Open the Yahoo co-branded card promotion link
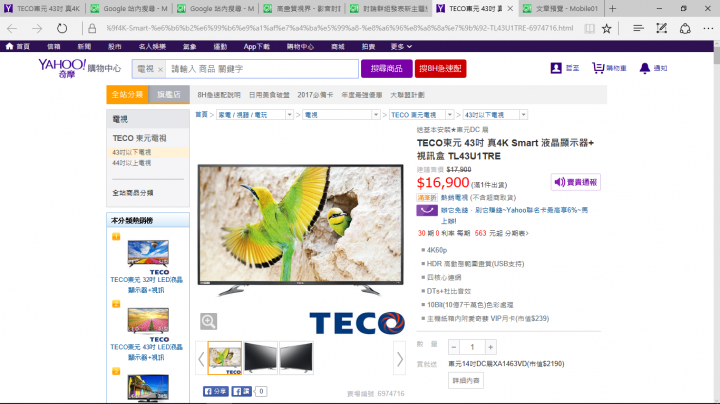720x404 pixels. [x=514, y=215]
